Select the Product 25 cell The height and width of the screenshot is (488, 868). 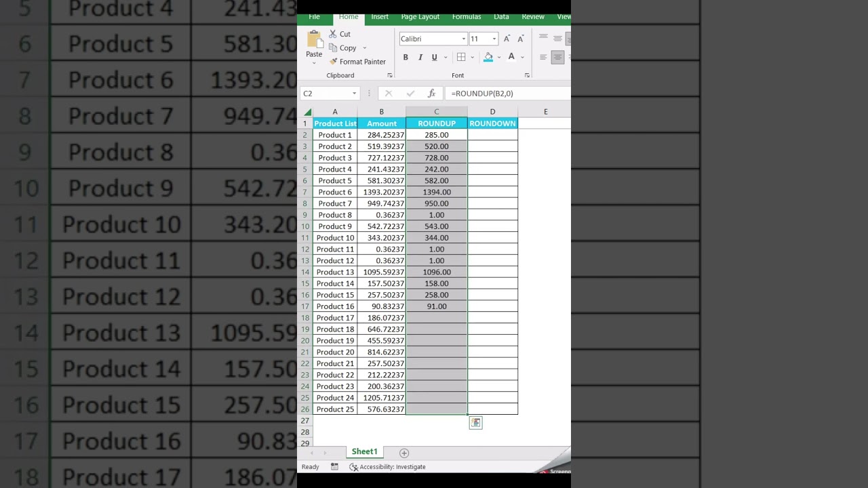pos(335,409)
